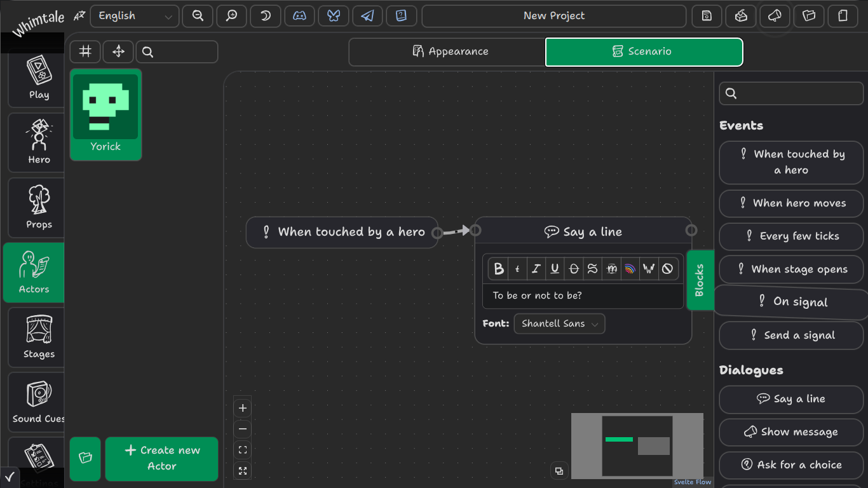The height and width of the screenshot is (488, 868).
Task: Add 'On signal' event block
Action: (792, 302)
